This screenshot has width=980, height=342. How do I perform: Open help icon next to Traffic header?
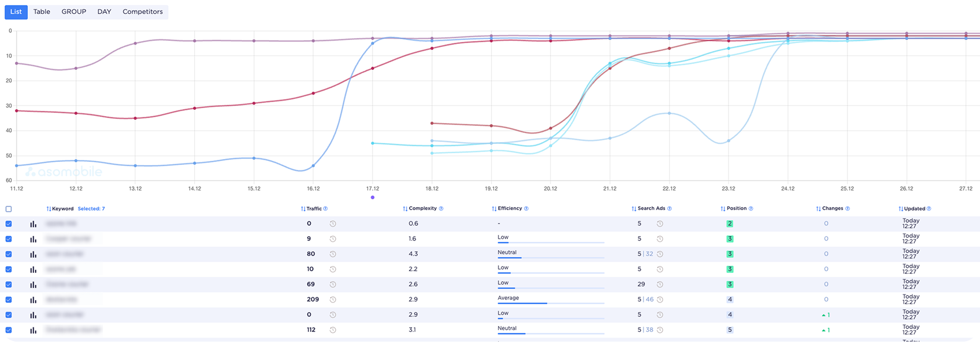click(325, 208)
